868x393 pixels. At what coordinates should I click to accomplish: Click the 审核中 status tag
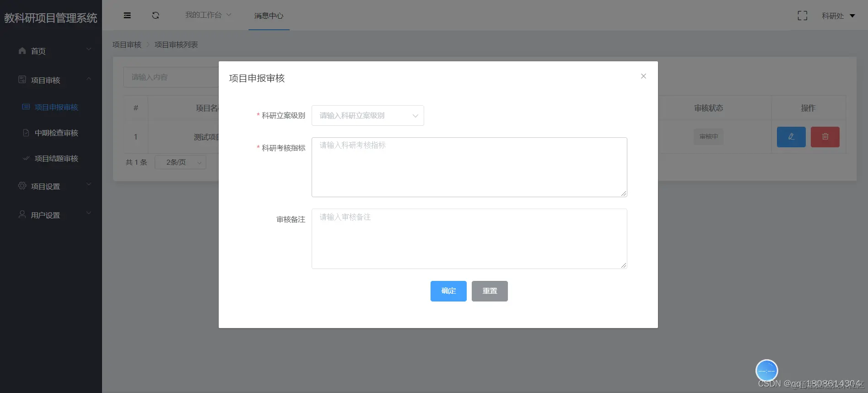coord(709,136)
